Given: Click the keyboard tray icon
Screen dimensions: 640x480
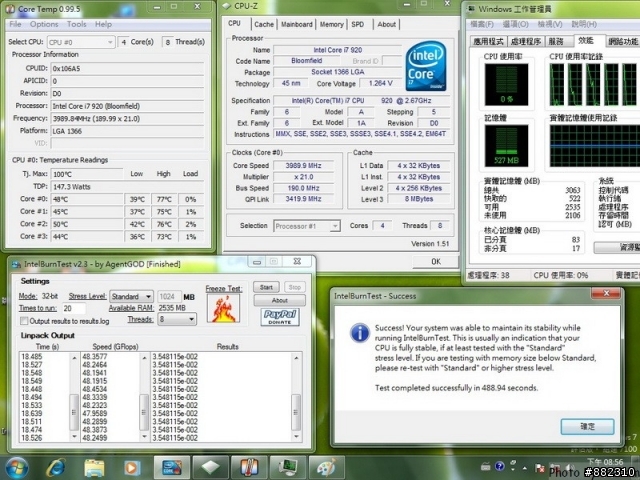Looking at the screenshot, I should pos(486,466).
